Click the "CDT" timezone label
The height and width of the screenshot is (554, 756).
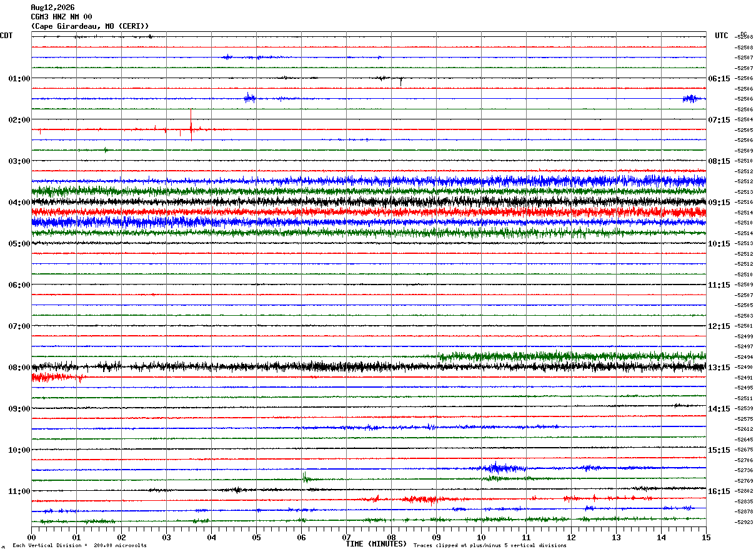(x=6, y=36)
